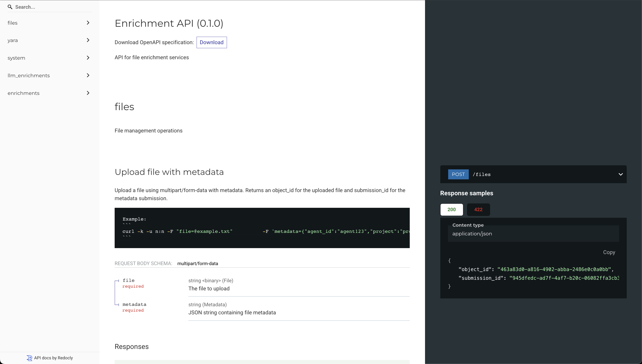
Task: Expand the llm_enrichments section chevron icon
Action: point(88,75)
